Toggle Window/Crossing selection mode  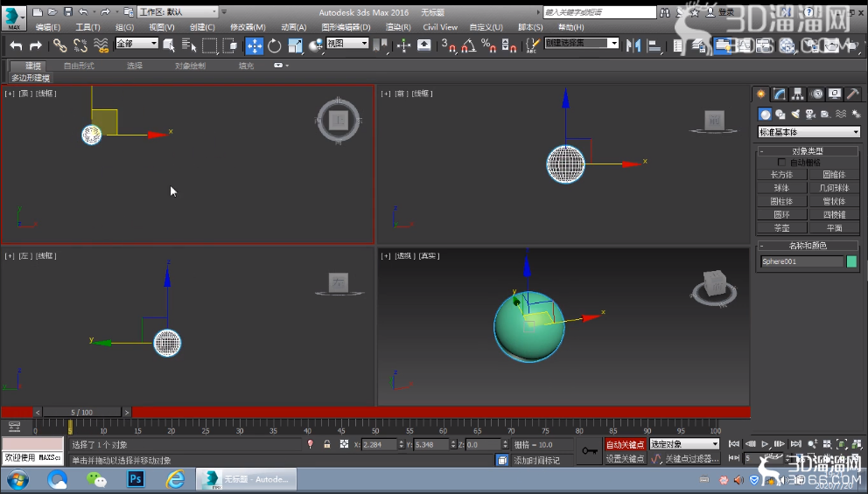[230, 45]
